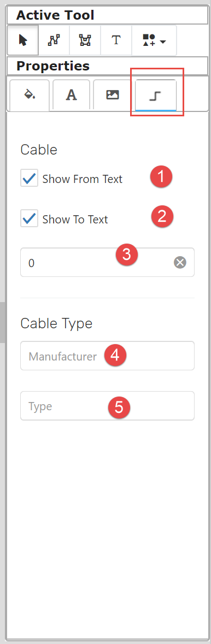The image size is (211, 644).
Task: Select the arrow pointer selection tool
Action: point(23,40)
